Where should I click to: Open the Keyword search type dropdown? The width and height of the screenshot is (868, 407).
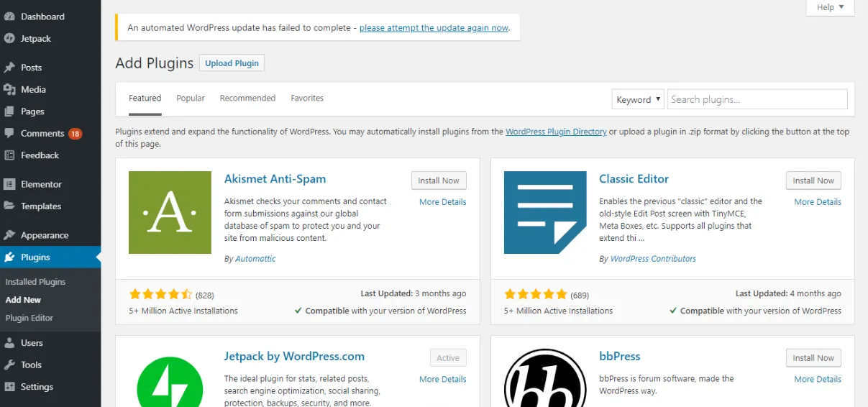coord(638,100)
